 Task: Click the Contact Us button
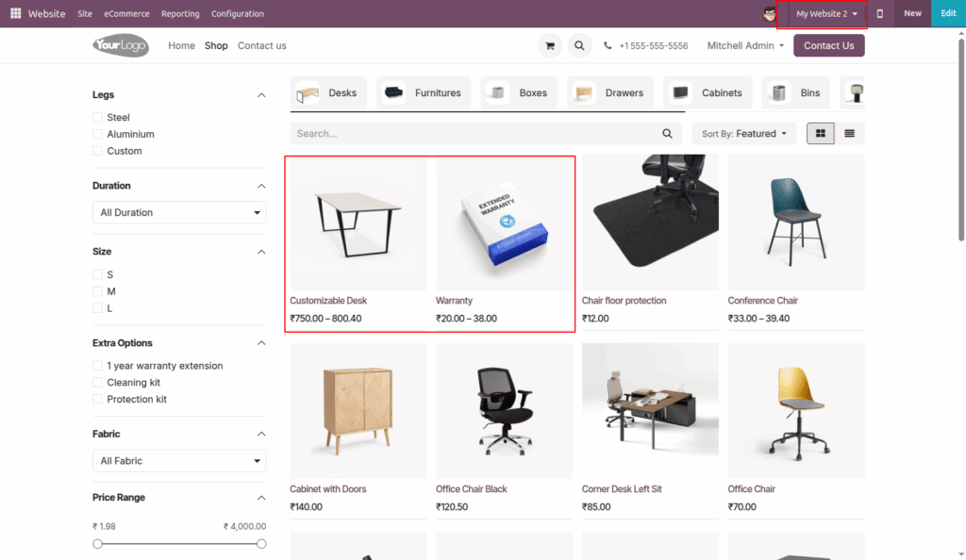(828, 44)
